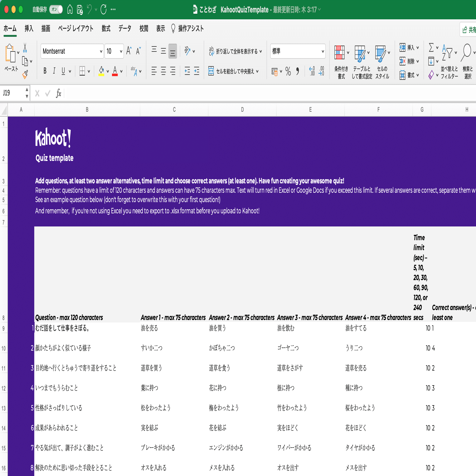Image resolution: width=476 pixels, height=476 pixels.
Task: Click セルを結合して中央揃え merge button
Action: click(x=234, y=71)
